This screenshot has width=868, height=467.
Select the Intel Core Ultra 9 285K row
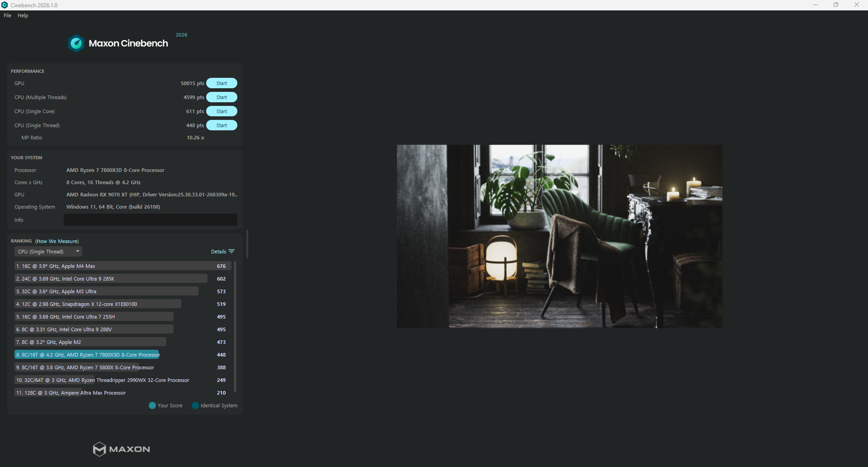123,279
